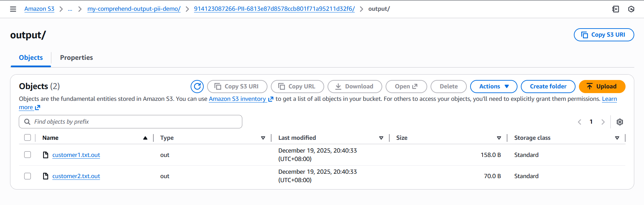
Task: Select all objects with the header checkbox
Action: coord(27,137)
